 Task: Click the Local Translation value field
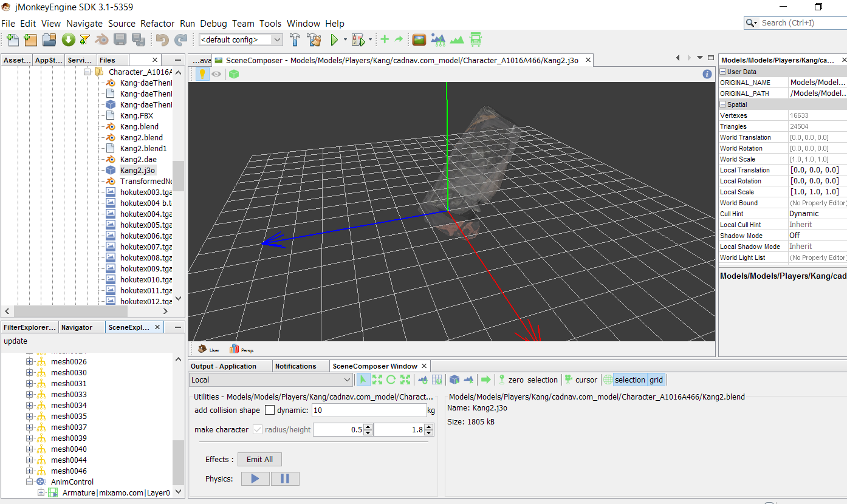pos(817,170)
